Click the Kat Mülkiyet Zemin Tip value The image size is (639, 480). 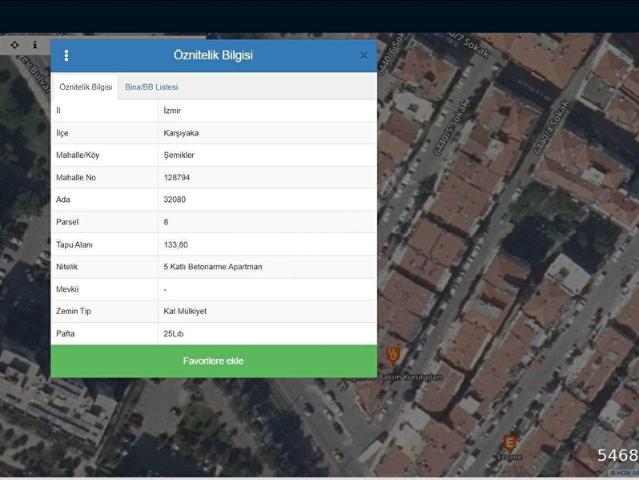tap(185, 312)
